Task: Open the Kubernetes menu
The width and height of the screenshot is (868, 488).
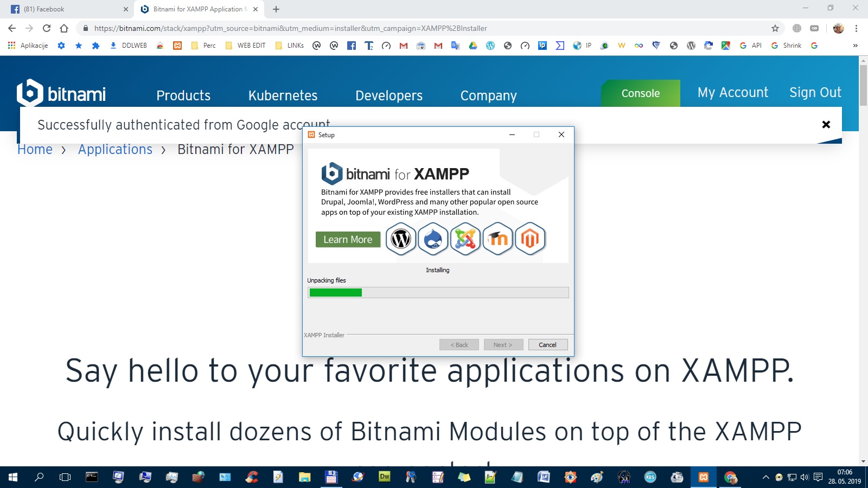Action: pos(283,95)
